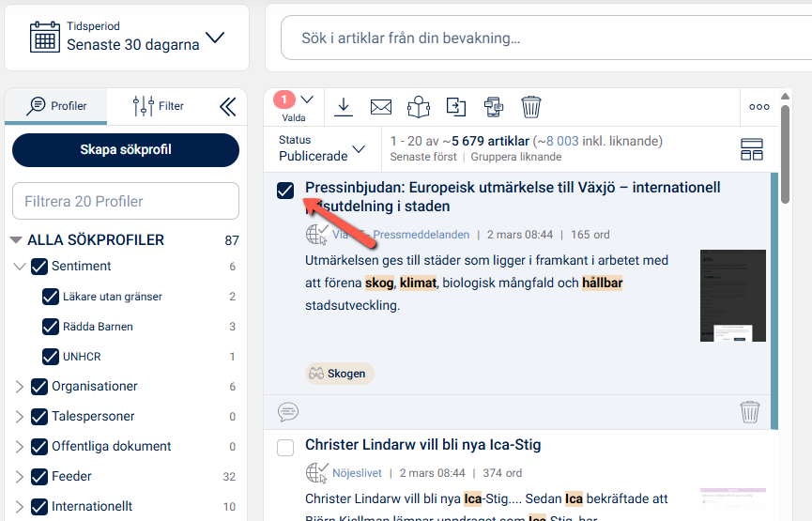The image size is (812, 521).
Task: Switch to the Profiler tab
Action: click(x=56, y=106)
